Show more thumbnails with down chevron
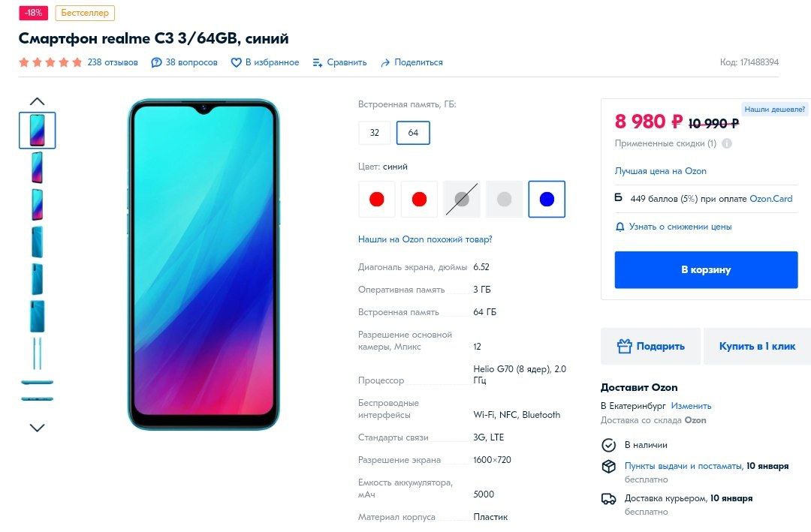This screenshot has width=811, height=532. pyautogui.click(x=38, y=428)
